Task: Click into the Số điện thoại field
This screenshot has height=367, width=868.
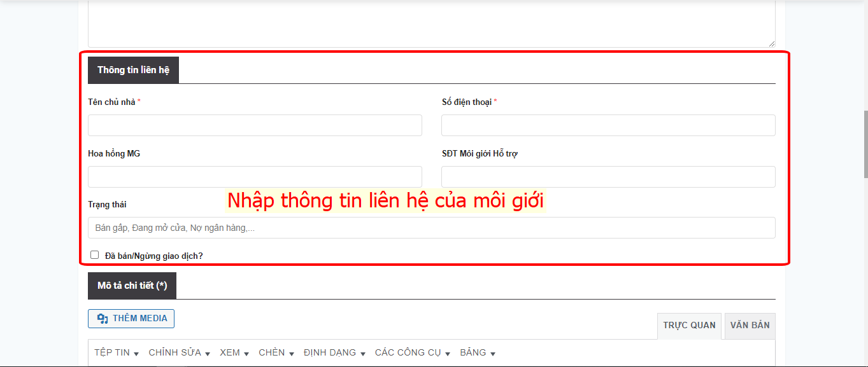Action: coord(608,125)
